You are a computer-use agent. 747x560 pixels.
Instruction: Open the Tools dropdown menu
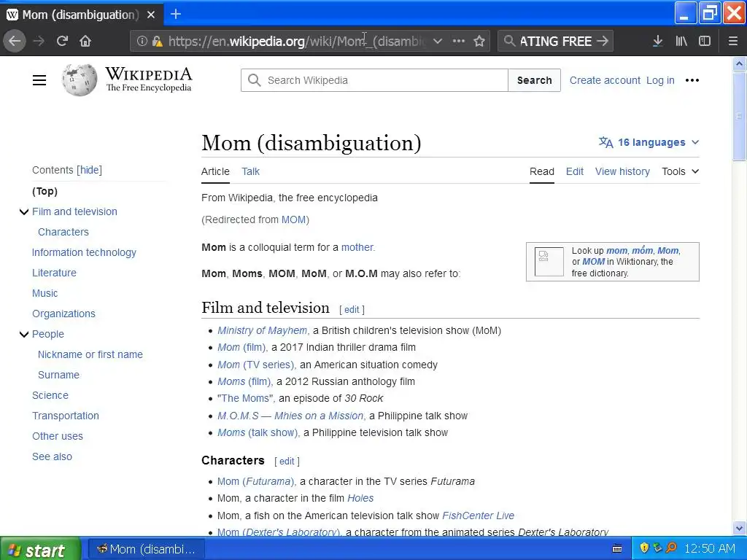[681, 171]
